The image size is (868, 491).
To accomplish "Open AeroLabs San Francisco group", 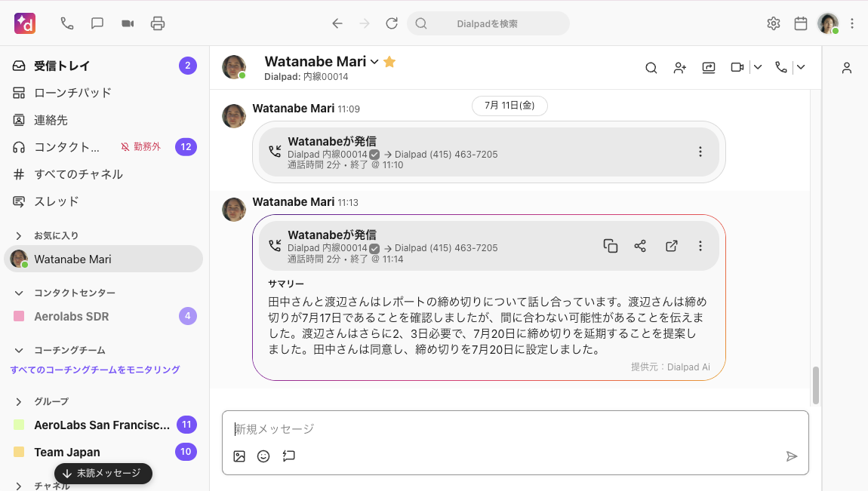I will pos(104,425).
